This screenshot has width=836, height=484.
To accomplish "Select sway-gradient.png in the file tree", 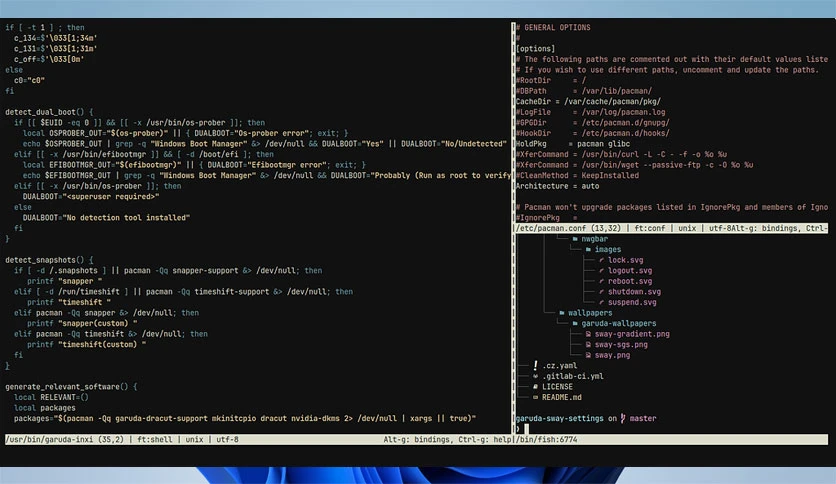I will click(632, 334).
